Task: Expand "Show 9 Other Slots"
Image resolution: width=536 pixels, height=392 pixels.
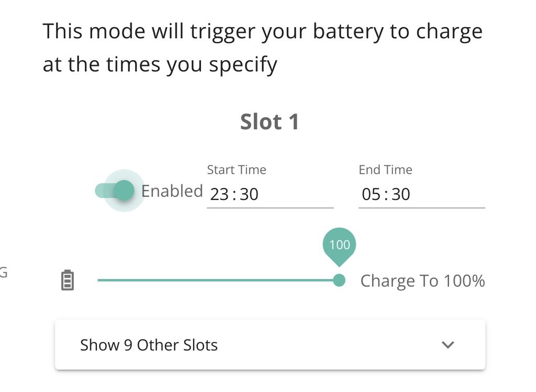Action: (149, 345)
